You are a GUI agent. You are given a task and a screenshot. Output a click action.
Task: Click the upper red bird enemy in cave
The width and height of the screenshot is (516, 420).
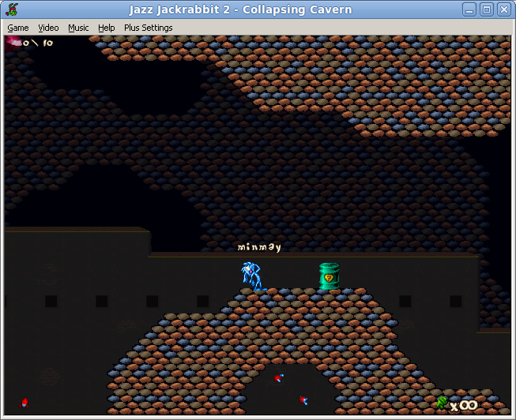click(x=279, y=378)
